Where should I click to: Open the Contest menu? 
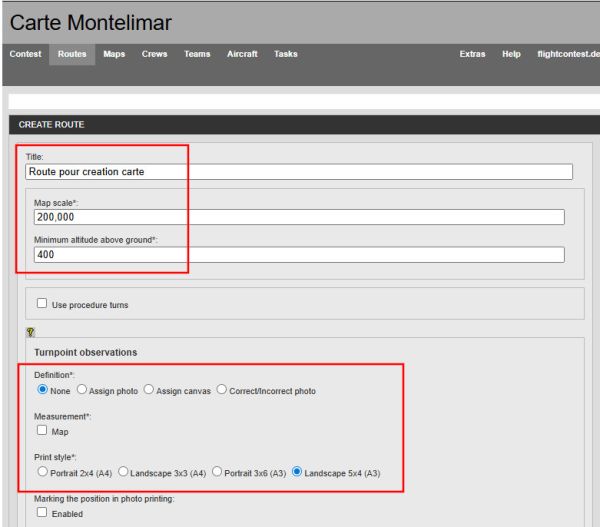tap(25, 54)
